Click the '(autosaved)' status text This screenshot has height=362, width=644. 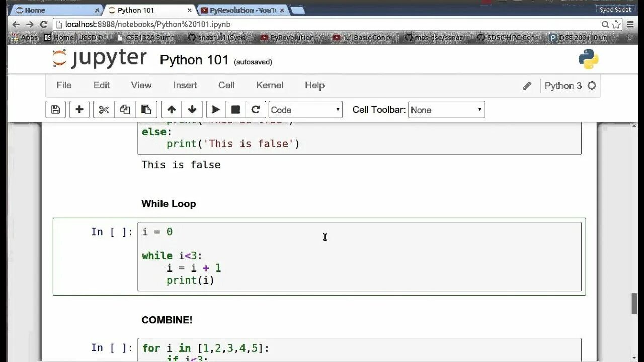[x=253, y=62]
